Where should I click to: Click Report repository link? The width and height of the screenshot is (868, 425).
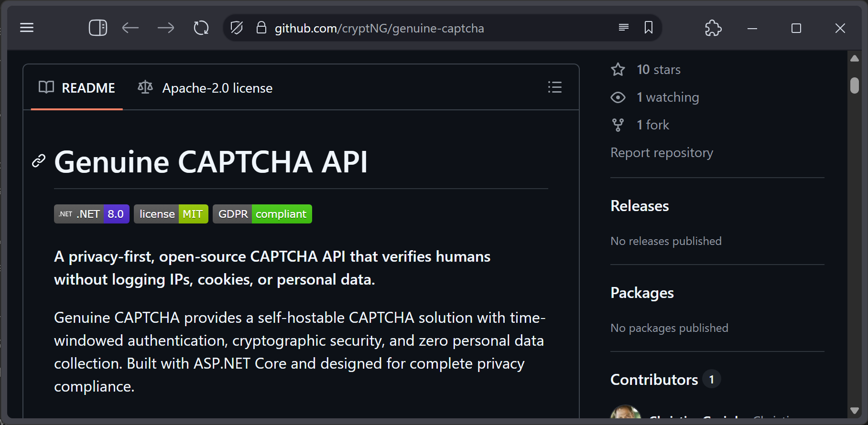tap(662, 153)
